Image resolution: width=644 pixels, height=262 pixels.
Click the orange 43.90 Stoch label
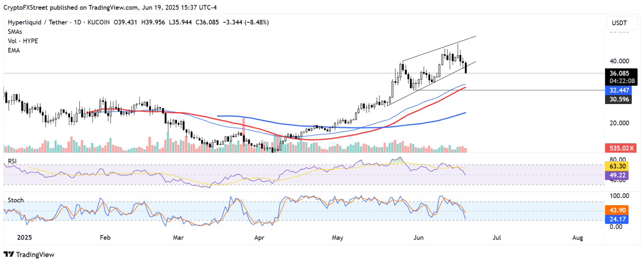pos(617,210)
